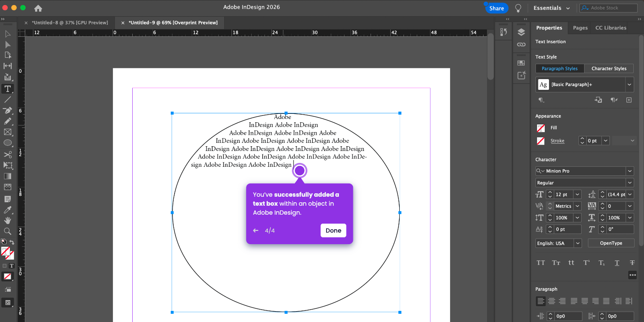Click the Stroke color swatch in Appearance
Image resolution: width=644 pixels, height=322 pixels.
pos(541,141)
